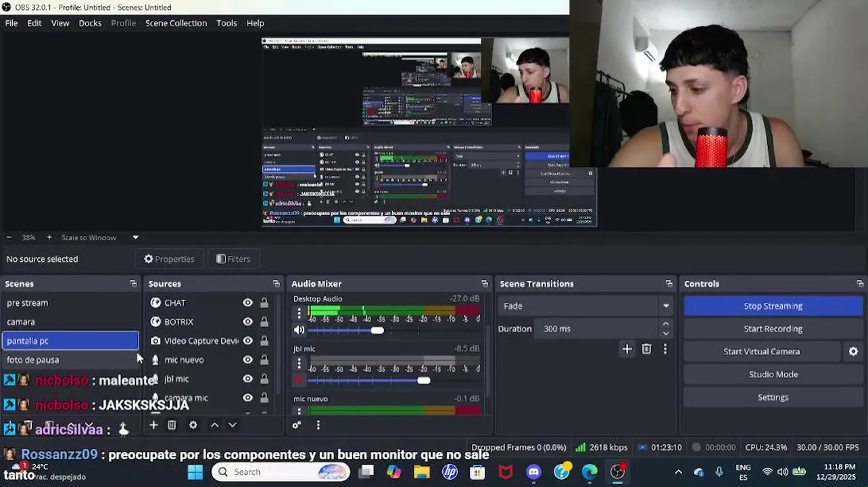Zoom in preview with plus icon

pos(49,237)
